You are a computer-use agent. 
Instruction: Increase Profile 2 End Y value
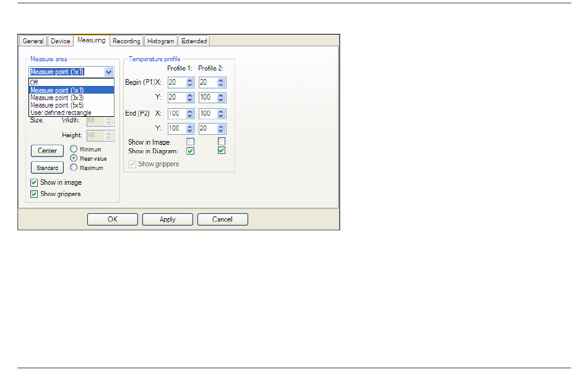click(222, 126)
